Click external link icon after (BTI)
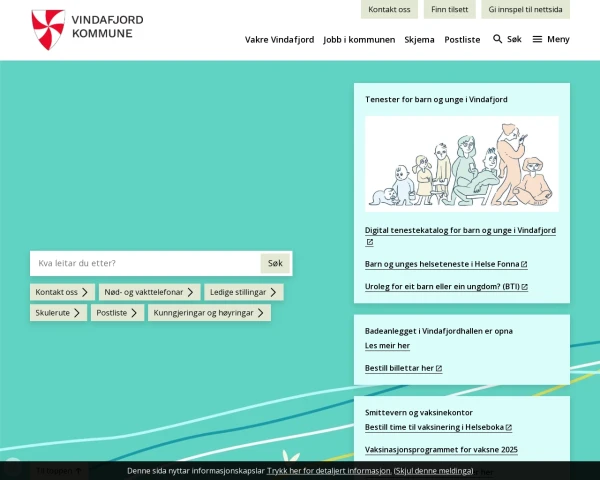This screenshot has width=600, height=480. pos(525,287)
